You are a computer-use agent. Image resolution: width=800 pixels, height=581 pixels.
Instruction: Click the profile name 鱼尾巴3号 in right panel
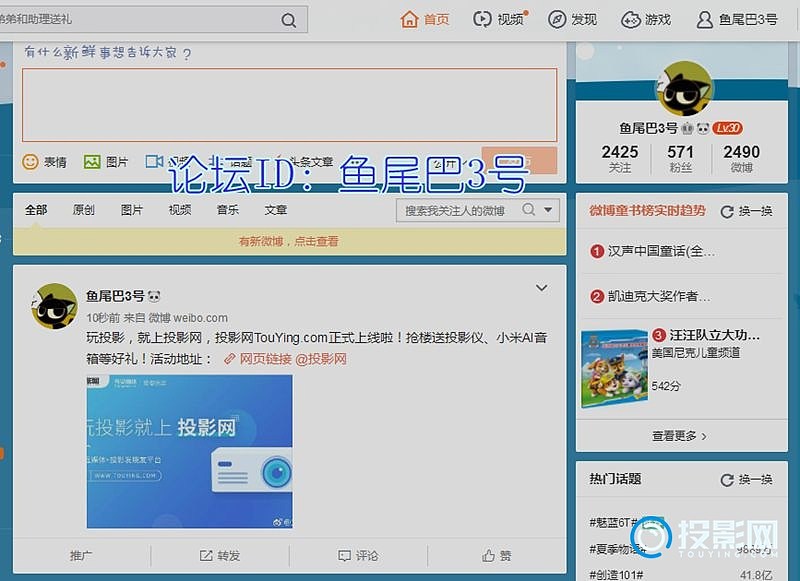point(648,128)
